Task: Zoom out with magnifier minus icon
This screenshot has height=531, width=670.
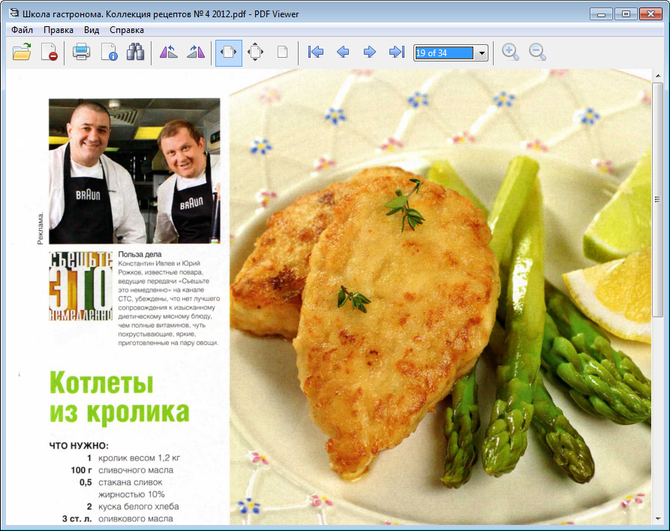Action: pos(537,52)
